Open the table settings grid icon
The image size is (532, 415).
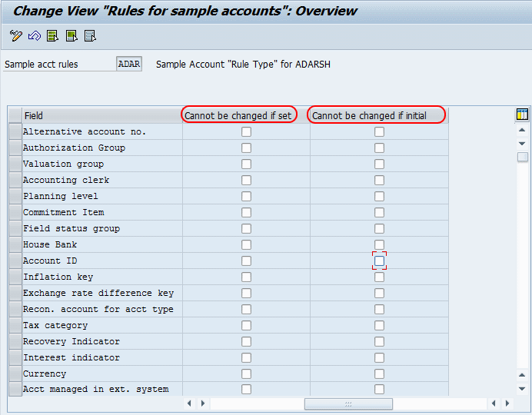pyautogui.click(x=523, y=115)
